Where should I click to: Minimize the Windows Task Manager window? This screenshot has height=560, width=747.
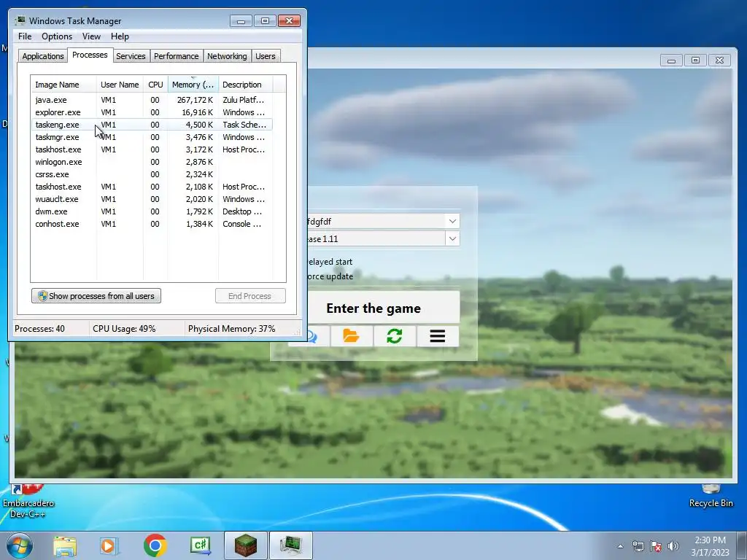click(x=241, y=20)
